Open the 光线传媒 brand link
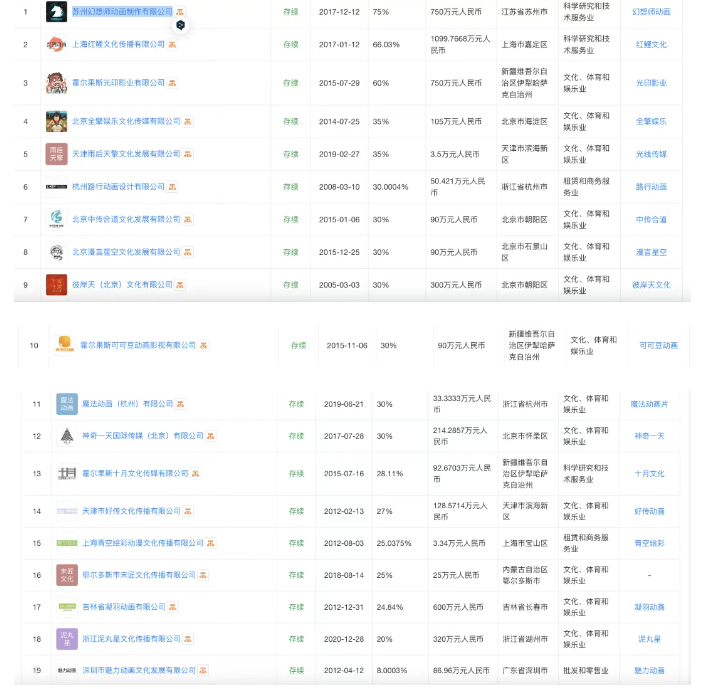The height and width of the screenshot is (689, 725). [x=651, y=154]
